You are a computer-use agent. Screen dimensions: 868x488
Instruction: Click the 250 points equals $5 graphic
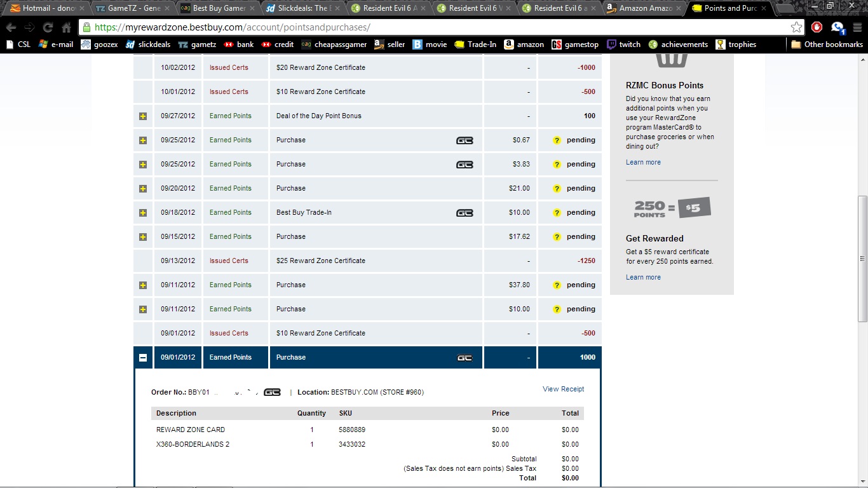tap(672, 208)
